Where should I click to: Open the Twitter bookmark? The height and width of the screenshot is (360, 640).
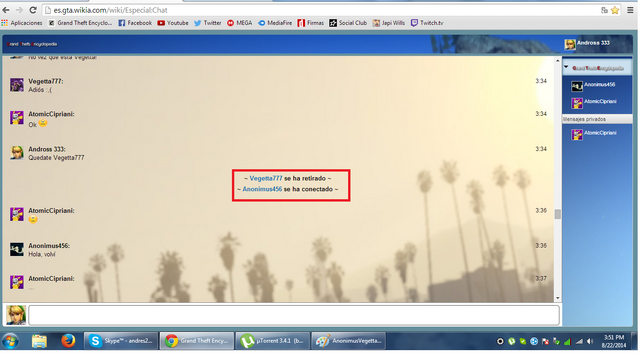coord(208,23)
